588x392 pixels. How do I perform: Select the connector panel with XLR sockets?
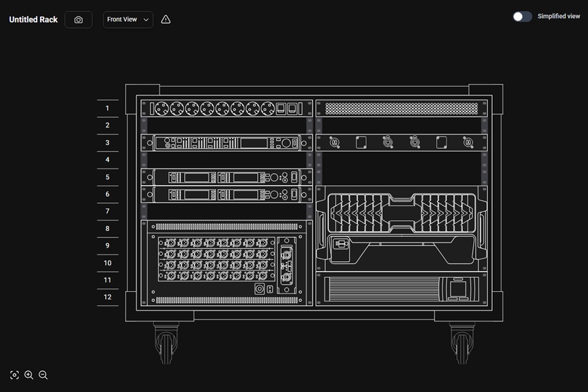pyautogui.click(x=402, y=143)
